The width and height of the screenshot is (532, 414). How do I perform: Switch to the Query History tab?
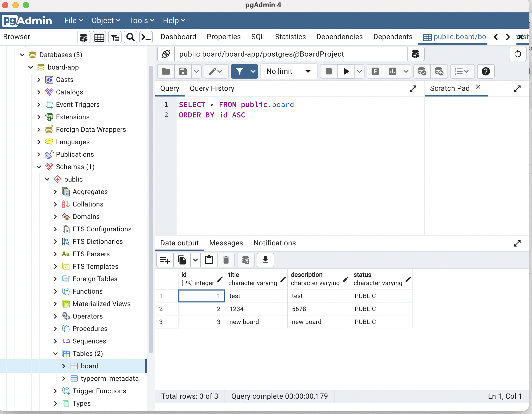212,88
